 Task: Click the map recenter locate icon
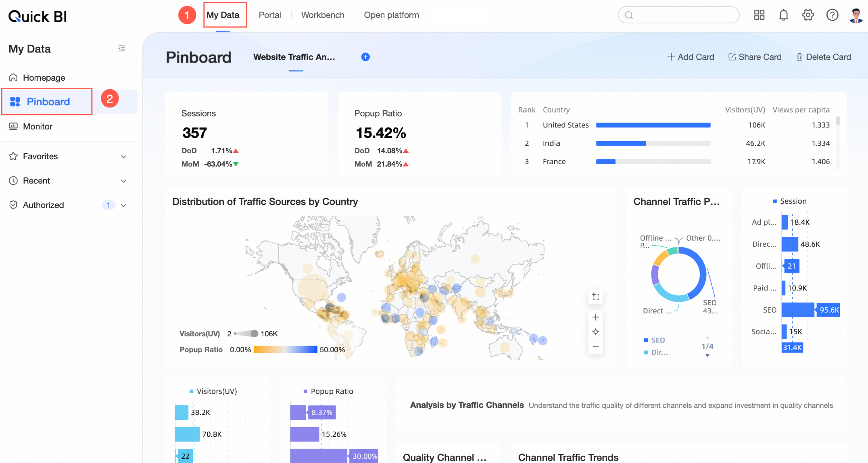pos(595,332)
